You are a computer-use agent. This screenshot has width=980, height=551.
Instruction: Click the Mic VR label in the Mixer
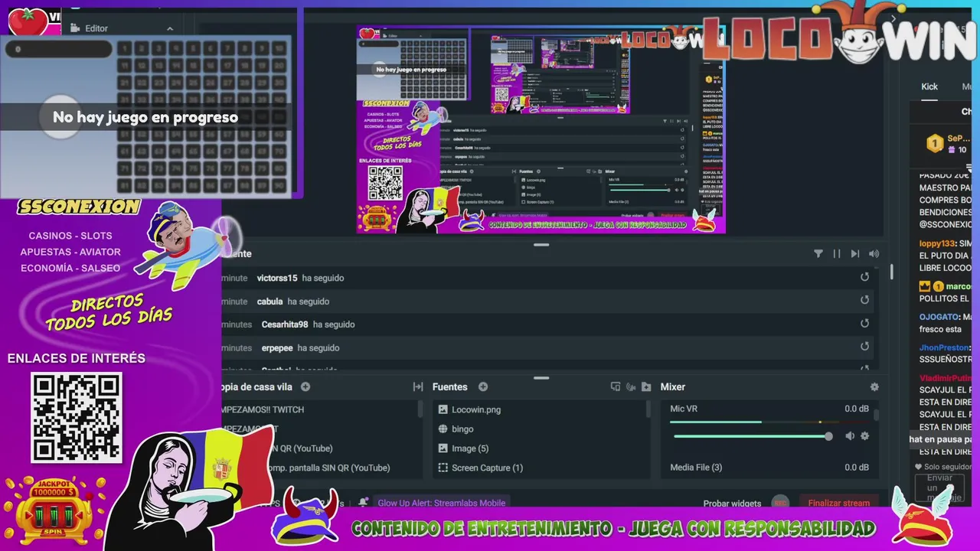tap(684, 409)
